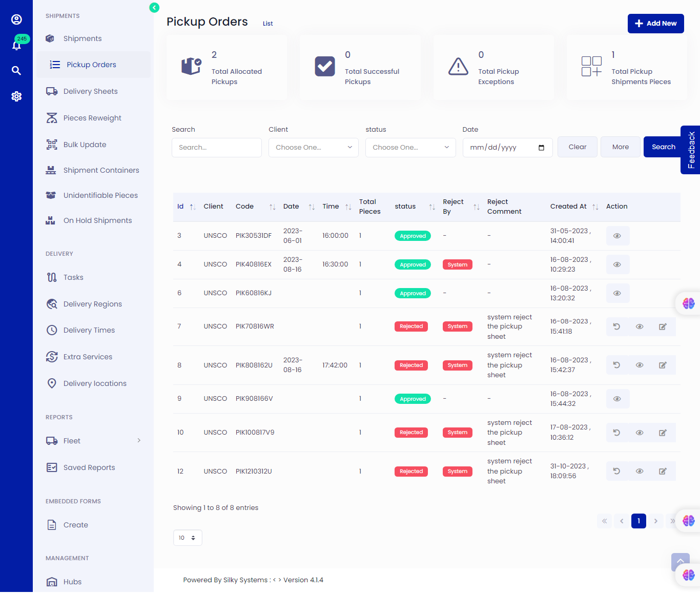Go to Shipment Containers menu item
Screen dimensions: 700x593
pos(101,170)
